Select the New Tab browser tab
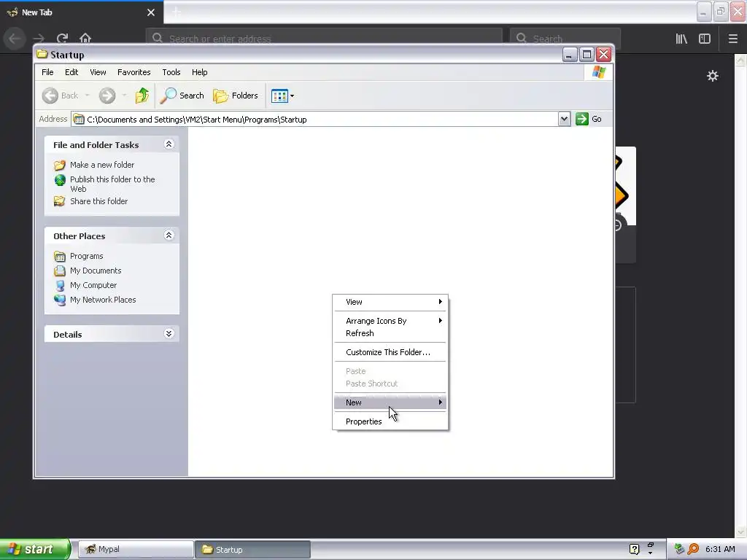This screenshot has width=747, height=560. (x=82, y=12)
